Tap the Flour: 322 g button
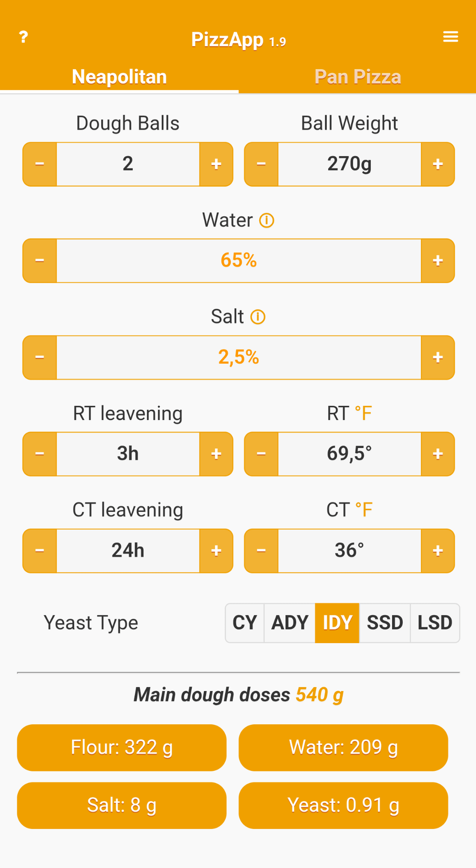Image resolution: width=476 pixels, height=868 pixels. (x=121, y=748)
